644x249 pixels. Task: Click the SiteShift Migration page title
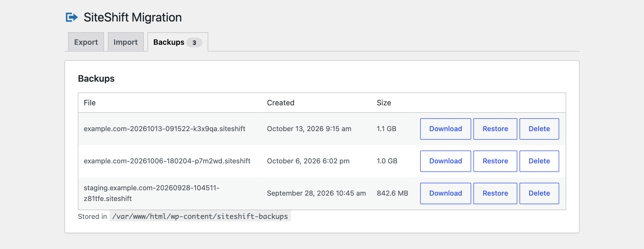click(133, 17)
